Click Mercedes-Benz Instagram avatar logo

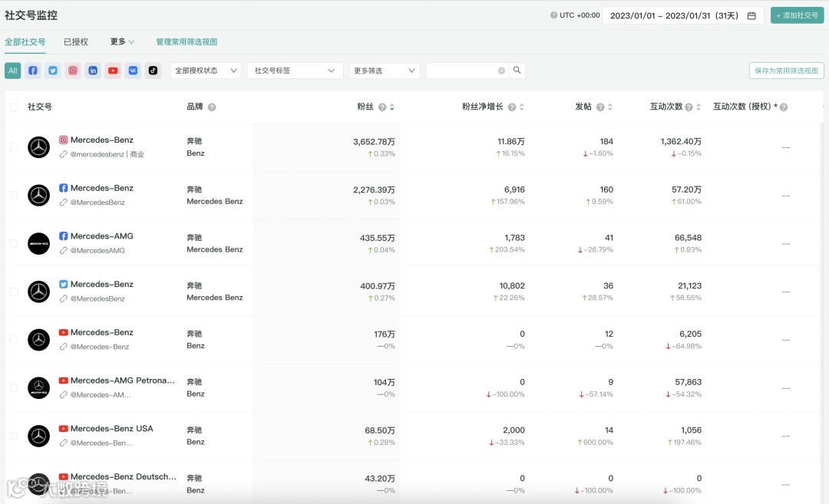[38, 147]
